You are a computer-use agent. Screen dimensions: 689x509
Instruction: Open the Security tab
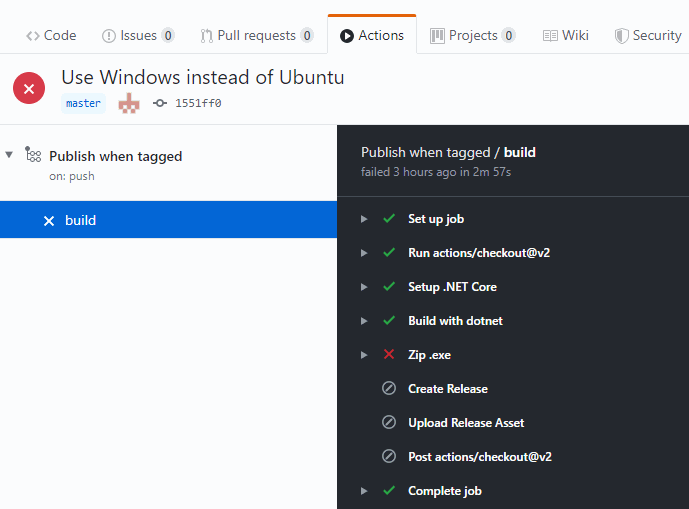pos(648,35)
